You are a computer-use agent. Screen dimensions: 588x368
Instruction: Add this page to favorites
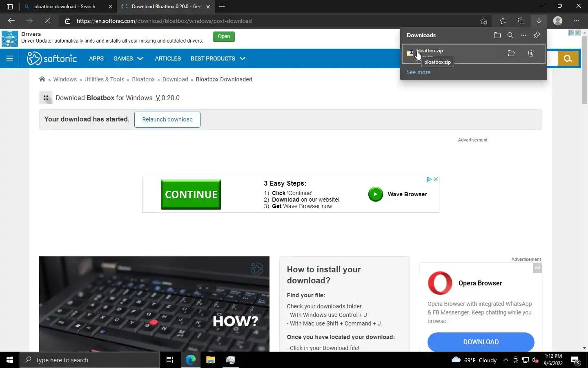[483, 21]
